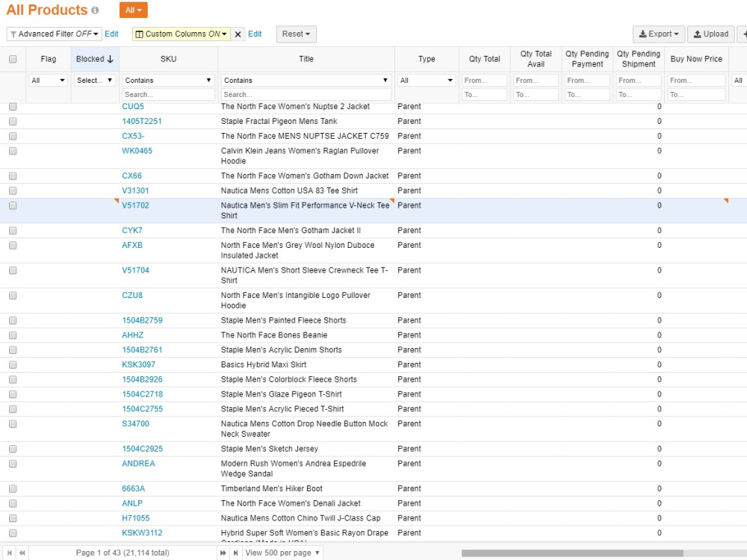Toggle the select-all checkbox in header
Viewport: 747px width, 560px height.
[x=13, y=59]
